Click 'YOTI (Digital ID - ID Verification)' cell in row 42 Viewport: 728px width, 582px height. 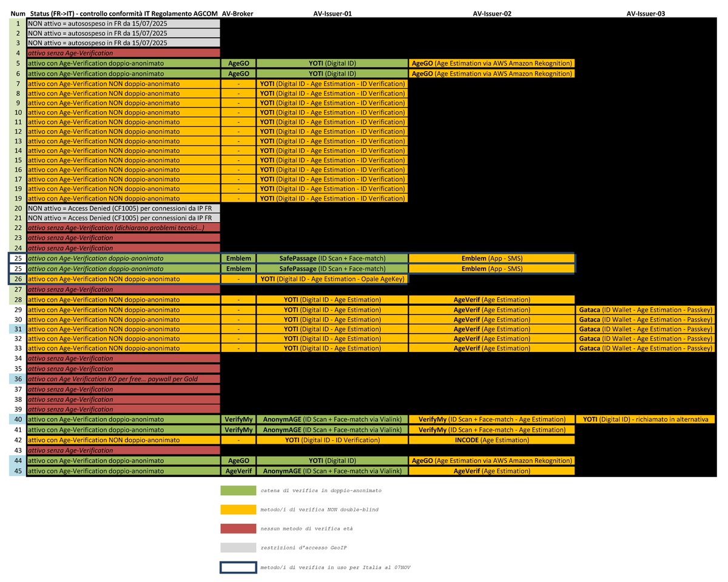tap(332, 440)
